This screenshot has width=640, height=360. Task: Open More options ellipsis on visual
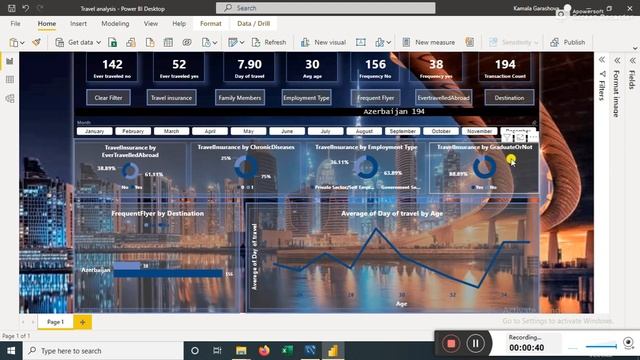(x=533, y=138)
